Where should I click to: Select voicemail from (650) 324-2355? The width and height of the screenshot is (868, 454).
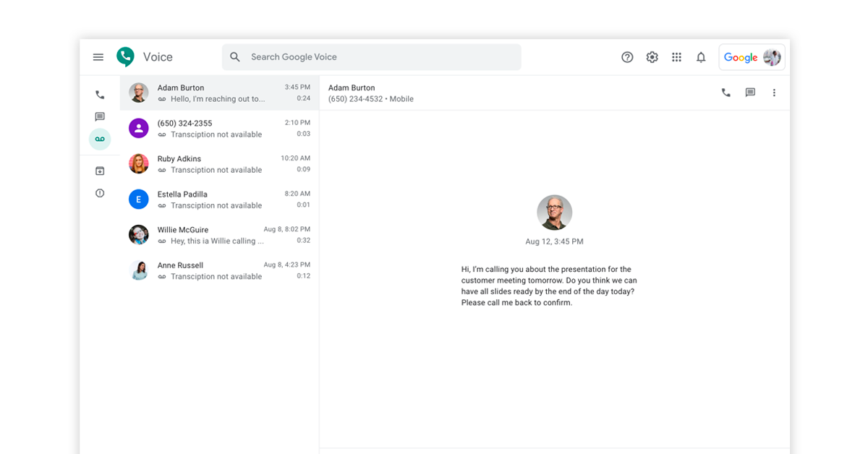coord(219,129)
